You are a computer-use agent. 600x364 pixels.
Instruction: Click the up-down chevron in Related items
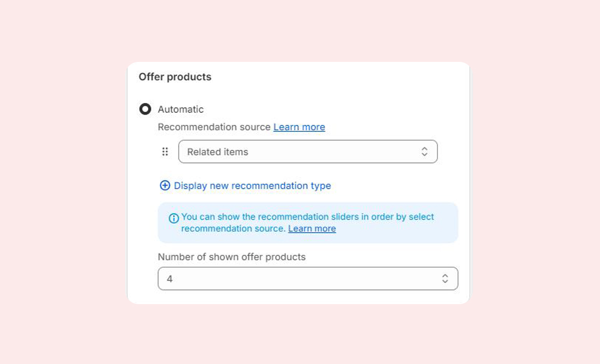point(424,152)
